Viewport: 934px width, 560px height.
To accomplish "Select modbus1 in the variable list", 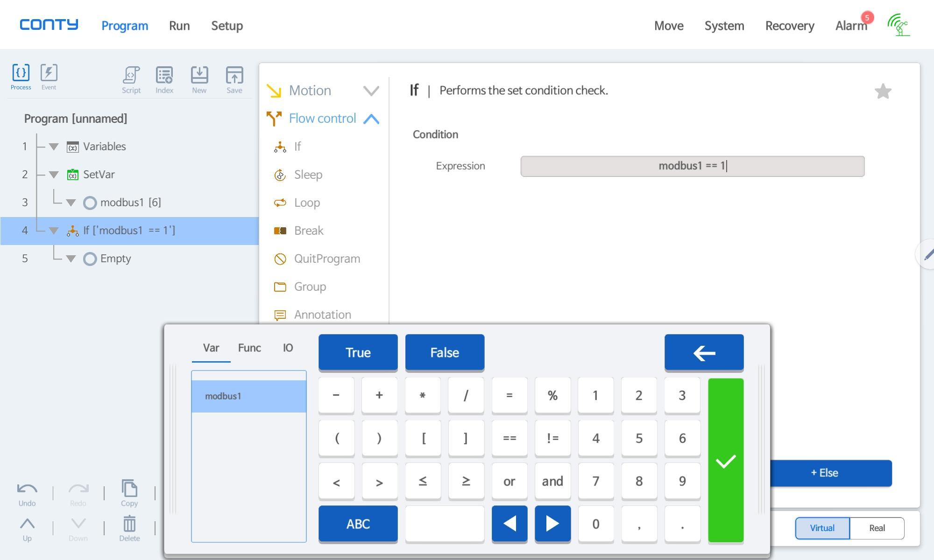I will tap(249, 396).
